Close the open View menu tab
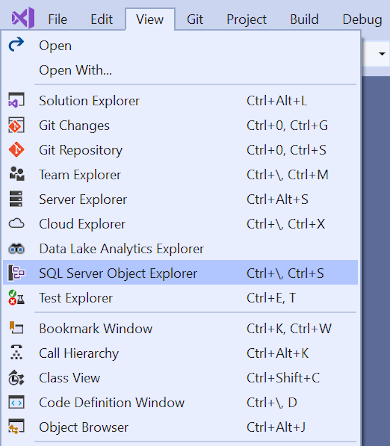Viewport: 390px width, 446px height. pos(150,19)
